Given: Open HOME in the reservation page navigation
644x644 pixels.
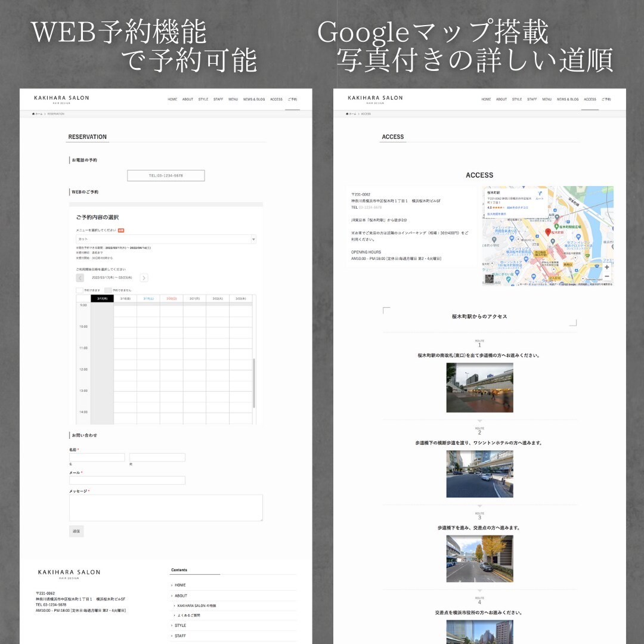Looking at the screenshot, I should pos(172,100).
